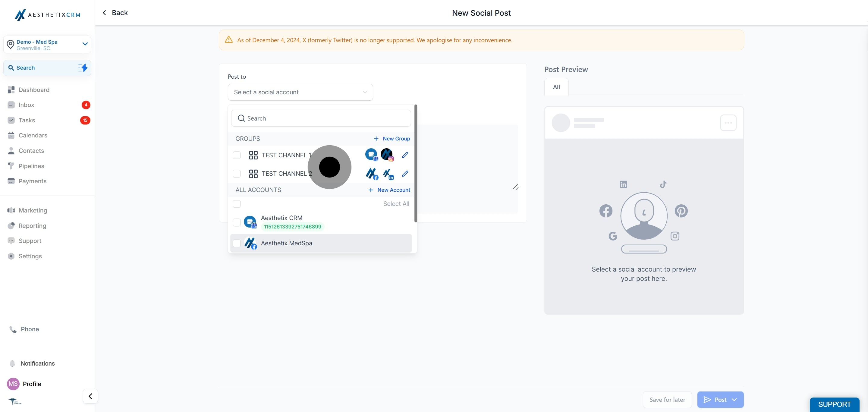Open the Demo - Med Spa location switcher
This screenshot has height=412, width=868.
(x=47, y=45)
